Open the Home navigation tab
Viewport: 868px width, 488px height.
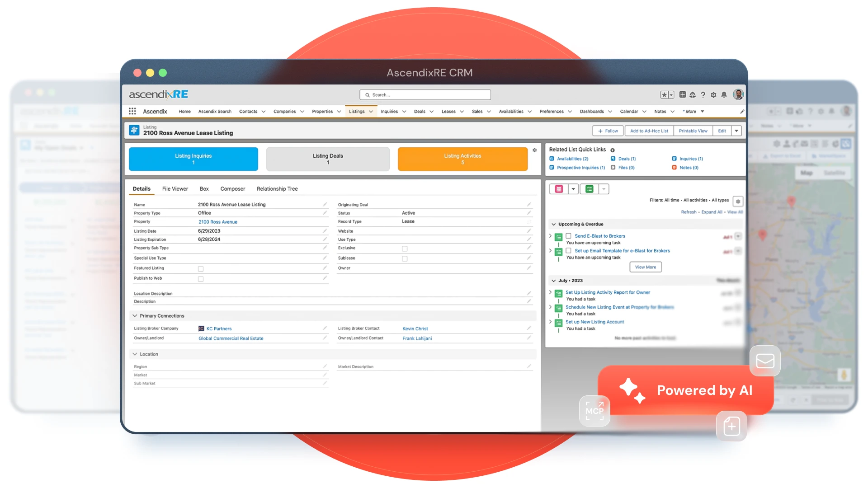(x=184, y=112)
